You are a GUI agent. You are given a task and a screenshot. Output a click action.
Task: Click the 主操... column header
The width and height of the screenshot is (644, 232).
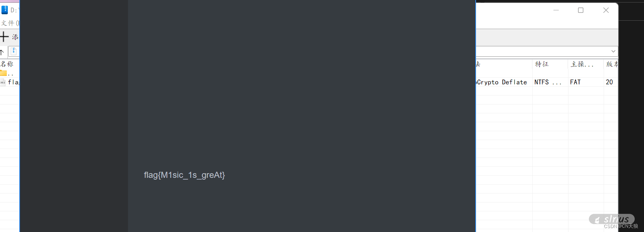(x=582, y=64)
